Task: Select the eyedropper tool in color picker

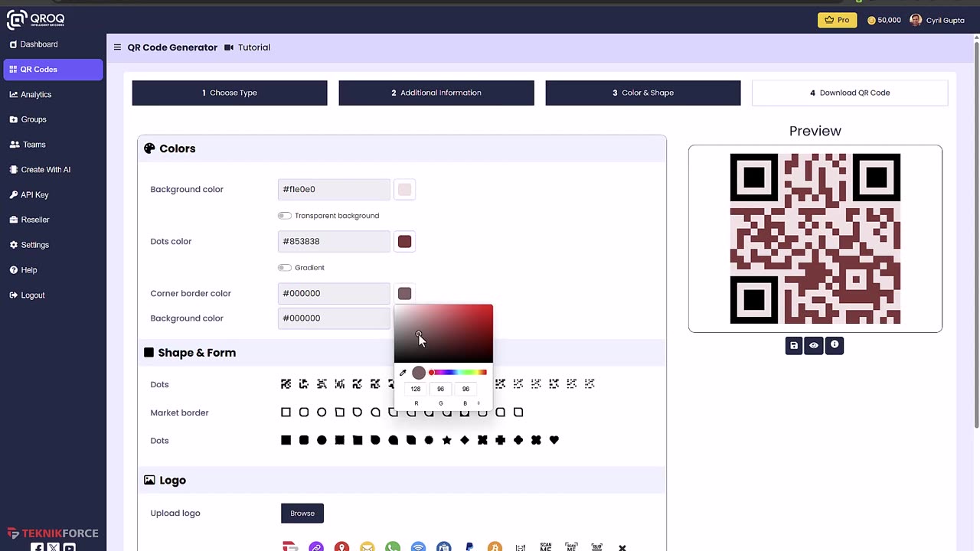Action: 403,373
